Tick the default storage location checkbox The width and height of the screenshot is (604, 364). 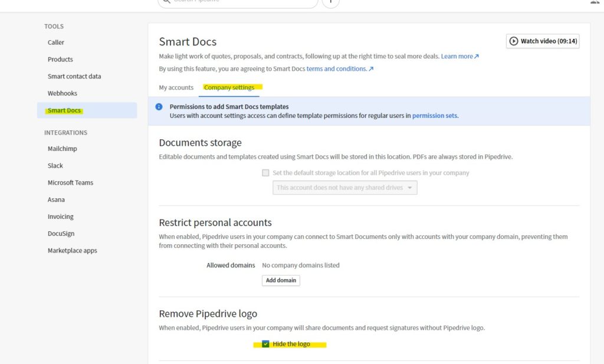[x=265, y=173]
